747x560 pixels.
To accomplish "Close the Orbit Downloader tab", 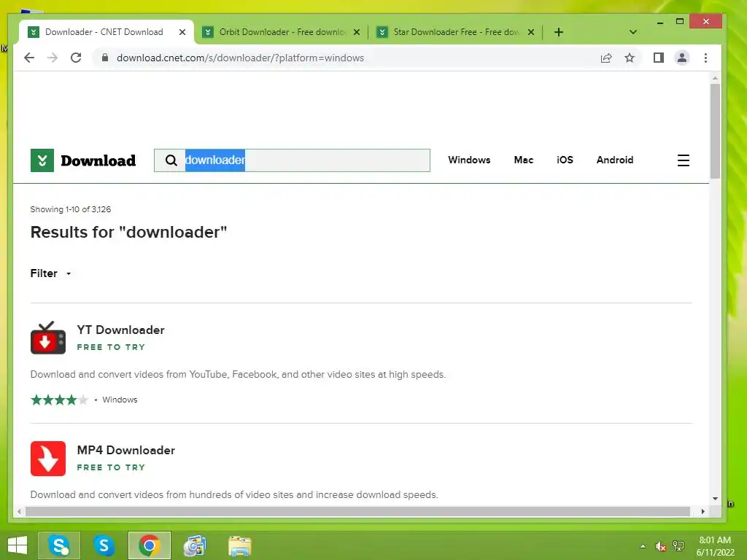I will coord(356,32).
